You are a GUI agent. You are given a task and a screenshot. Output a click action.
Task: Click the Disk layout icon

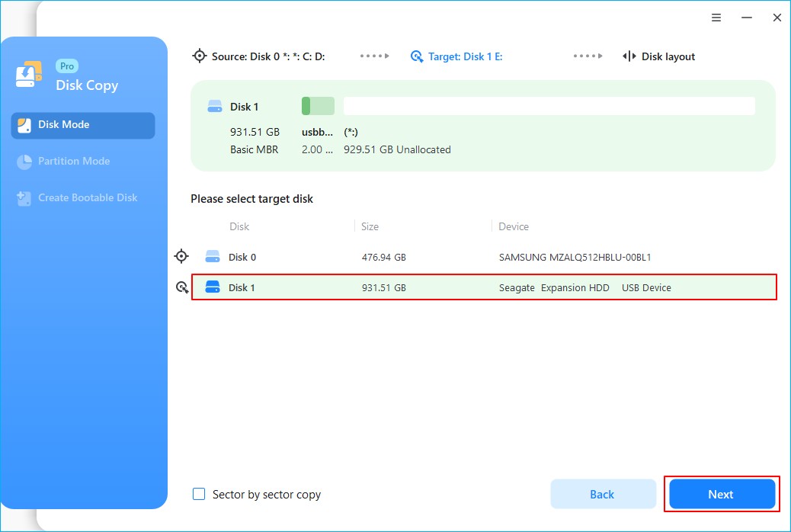click(630, 56)
